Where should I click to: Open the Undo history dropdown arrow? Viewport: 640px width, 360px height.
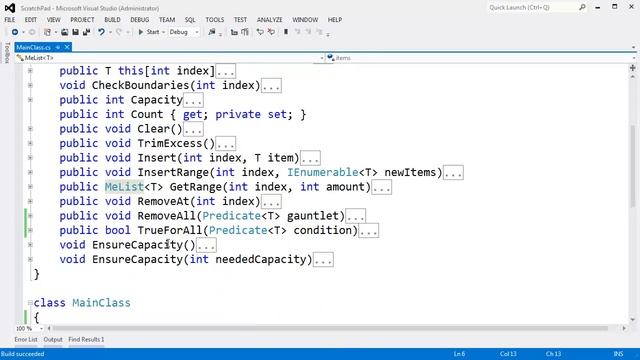pos(110,32)
